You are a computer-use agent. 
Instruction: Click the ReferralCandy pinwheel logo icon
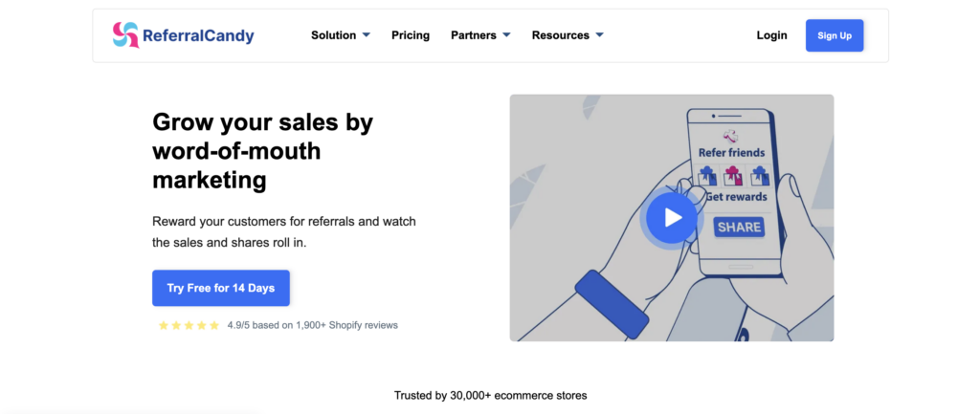(125, 35)
